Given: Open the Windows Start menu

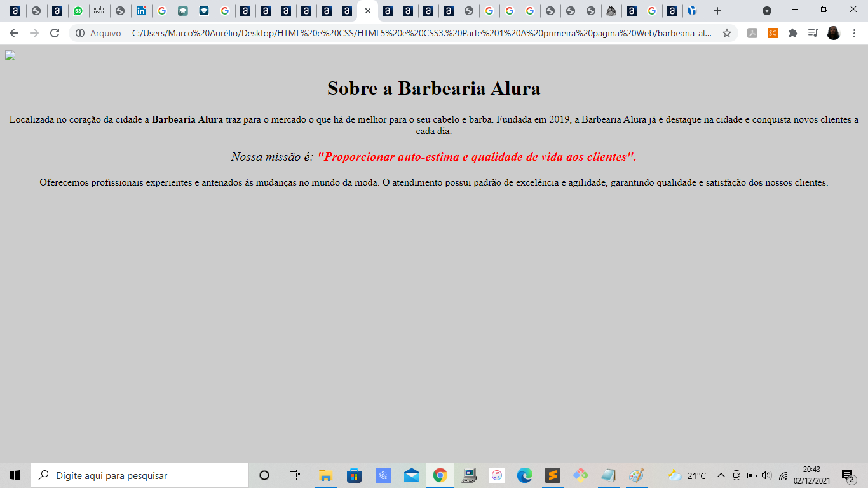Looking at the screenshot, I should pos(15,475).
